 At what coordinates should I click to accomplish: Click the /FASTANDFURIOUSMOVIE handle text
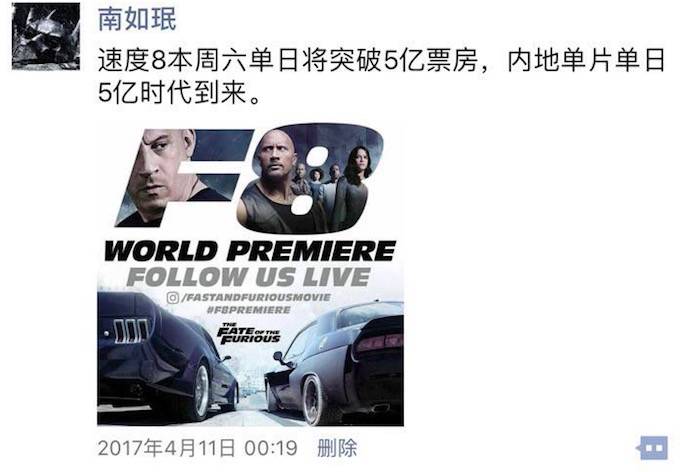[x=257, y=298]
